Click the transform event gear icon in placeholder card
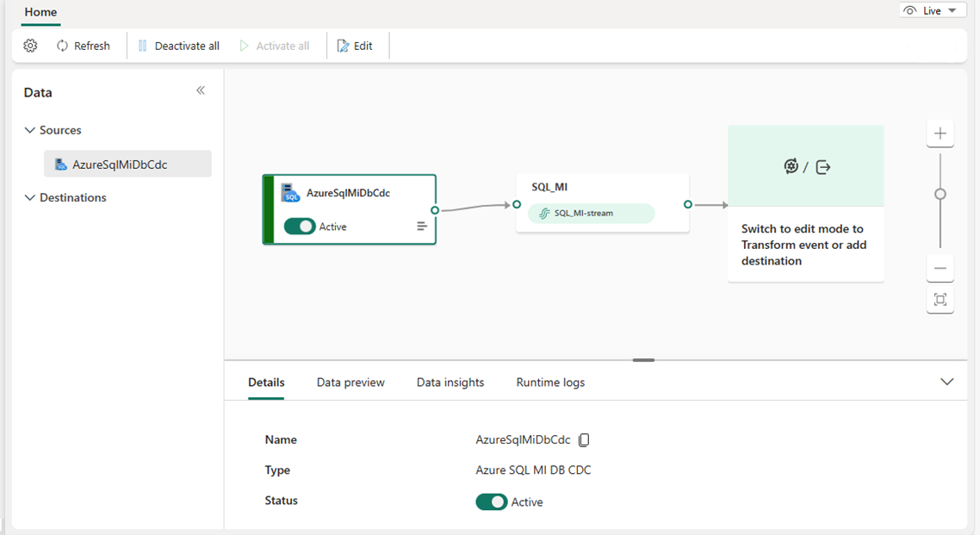This screenshot has height=535, width=980. (x=791, y=165)
